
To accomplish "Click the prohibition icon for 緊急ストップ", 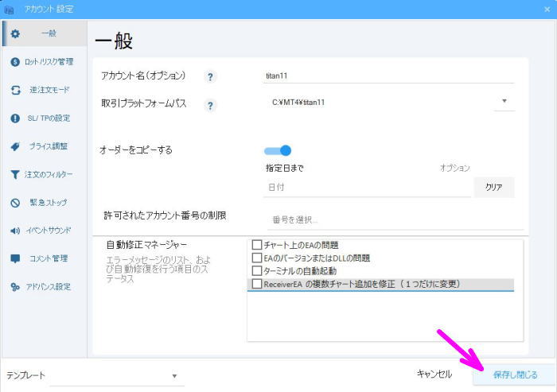I will (15, 203).
